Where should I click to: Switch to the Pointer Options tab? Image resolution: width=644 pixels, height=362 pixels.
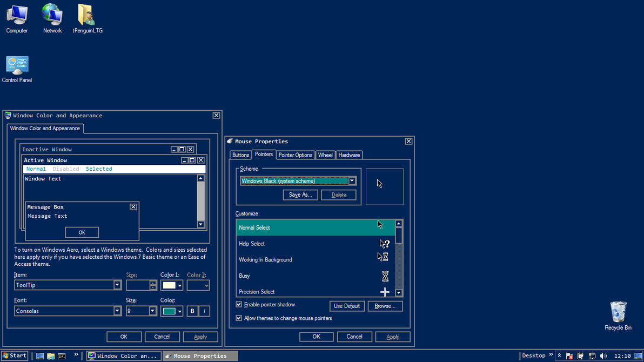tap(295, 155)
